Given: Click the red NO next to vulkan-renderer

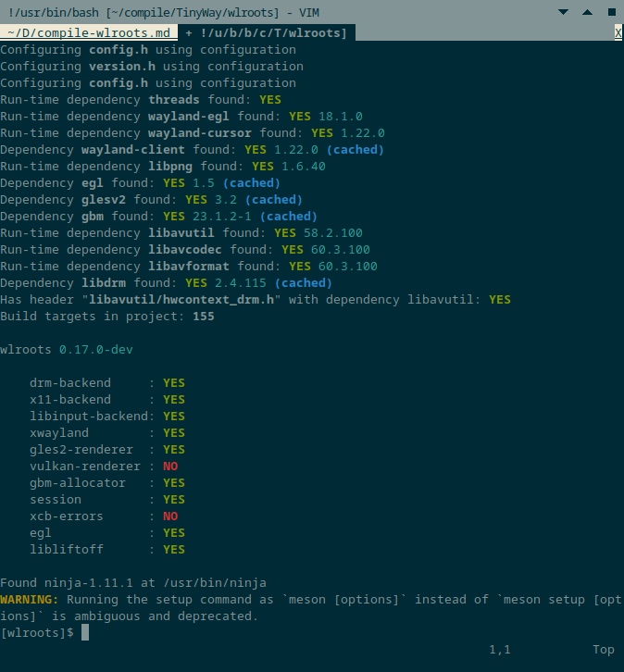Looking at the screenshot, I should tap(170, 467).
